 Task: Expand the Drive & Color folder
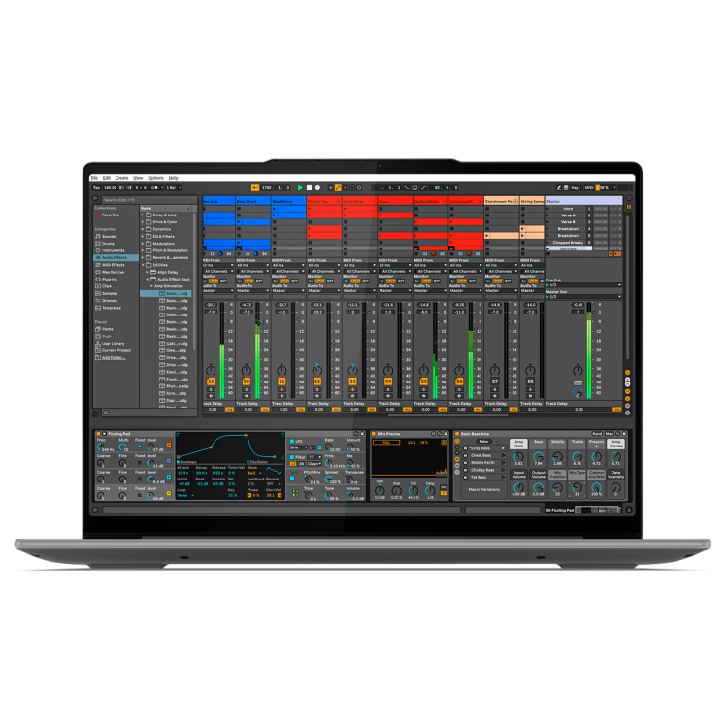[143, 222]
